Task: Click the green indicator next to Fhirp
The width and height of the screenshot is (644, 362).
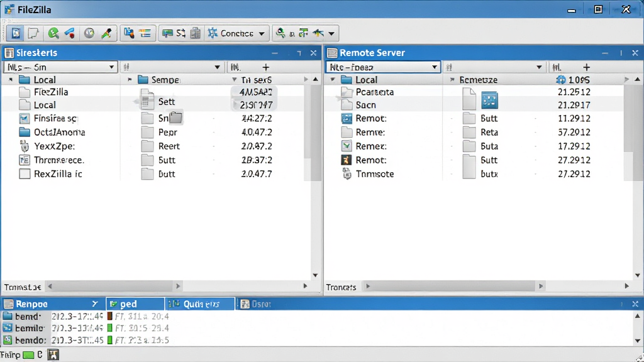Action: point(28,355)
